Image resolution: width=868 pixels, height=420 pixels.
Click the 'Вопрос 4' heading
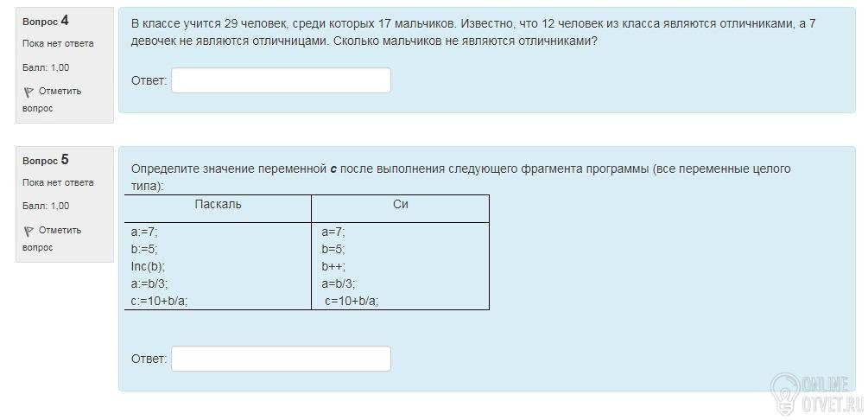point(46,21)
